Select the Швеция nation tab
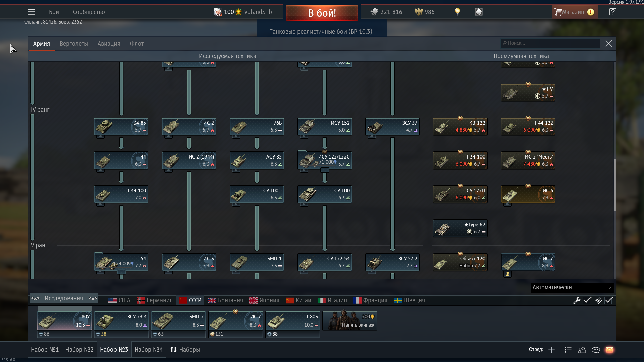 (x=410, y=301)
